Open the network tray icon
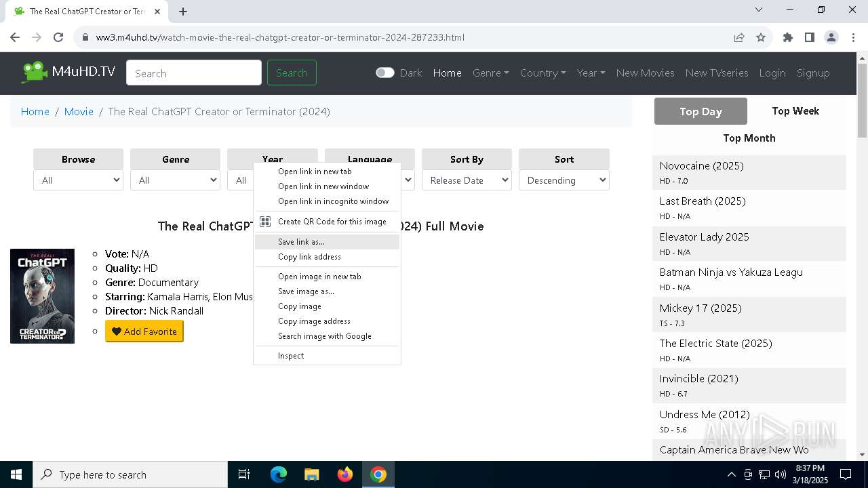The image size is (868, 488). (764, 474)
